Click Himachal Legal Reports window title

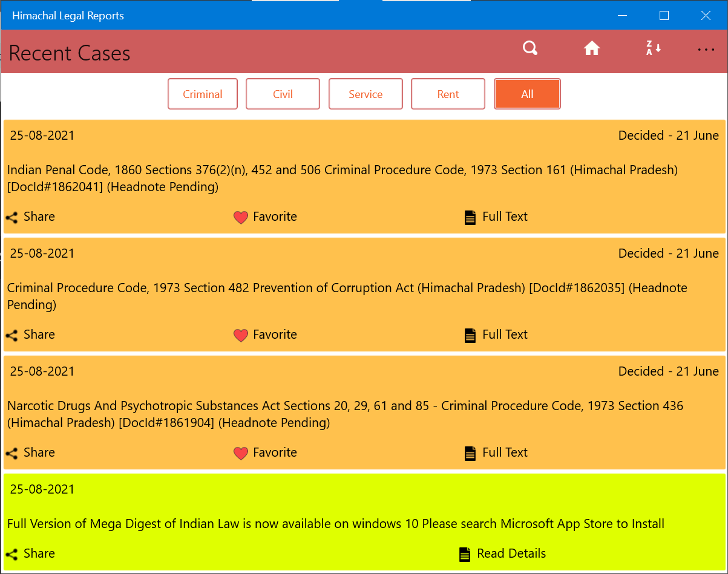pyautogui.click(x=68, y=16)
